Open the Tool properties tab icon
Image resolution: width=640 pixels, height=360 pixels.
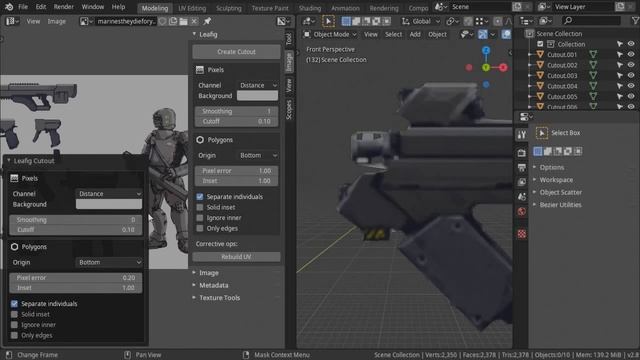(x=522, y=135)
